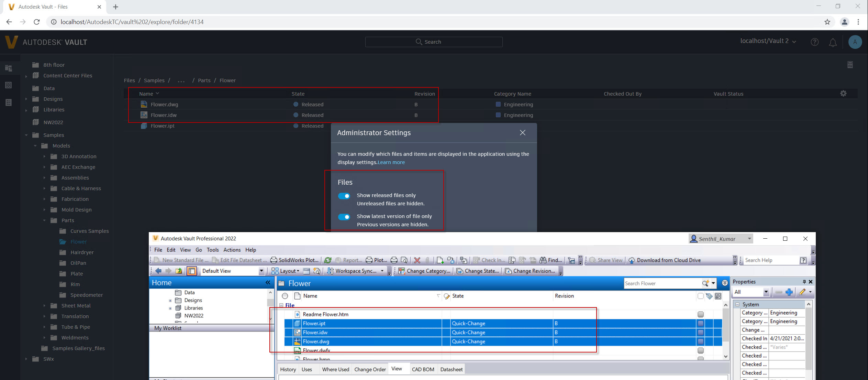This screenshot has width=868, height=380.
Task: Toggle the checkbox in the Readme Flower.htm row
Action: coord(700,314)
